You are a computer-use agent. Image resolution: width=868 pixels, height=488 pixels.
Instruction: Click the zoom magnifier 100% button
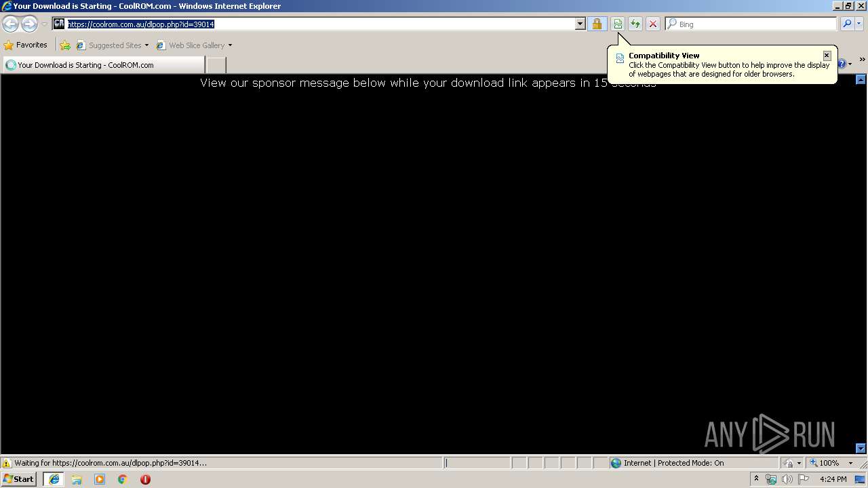(x=824, y=463)
